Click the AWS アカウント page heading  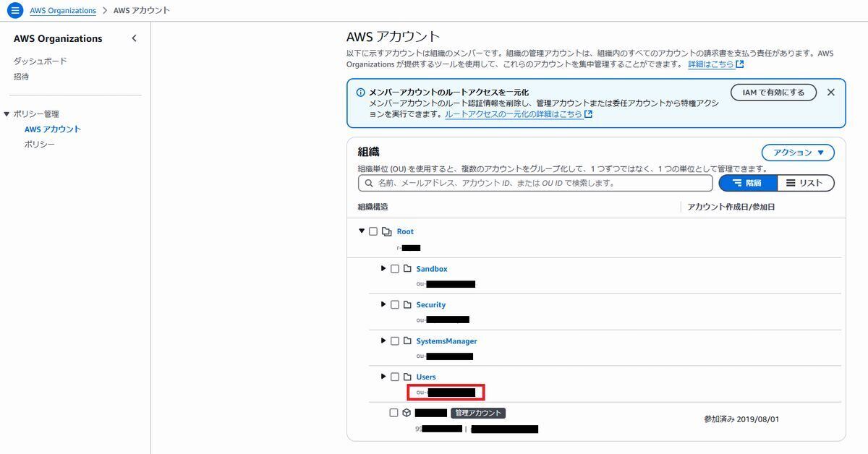(x=393, y=37)
